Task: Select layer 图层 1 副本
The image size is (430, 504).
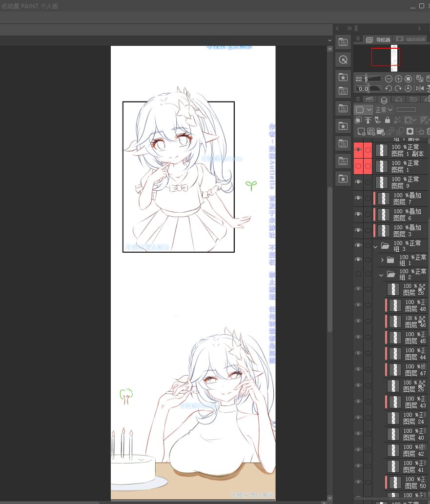Action: point(408,150)
